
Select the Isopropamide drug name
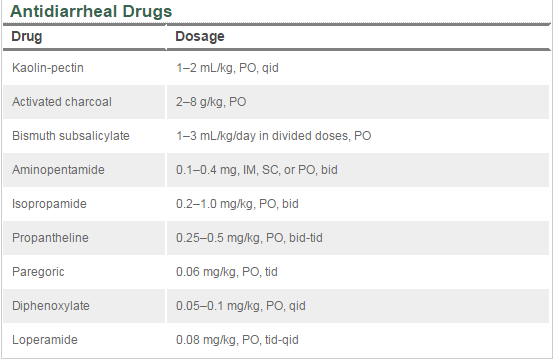(49, 204)
